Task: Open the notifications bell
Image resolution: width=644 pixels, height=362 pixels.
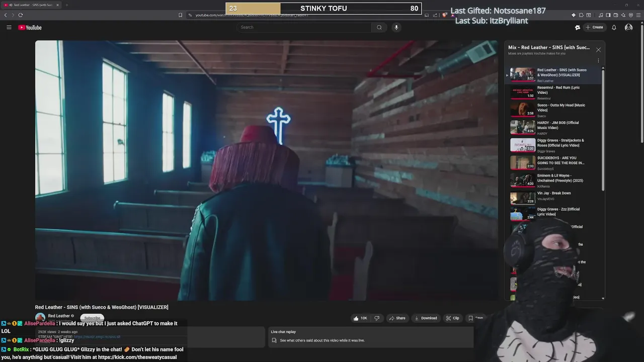Action: pos(614,27)
